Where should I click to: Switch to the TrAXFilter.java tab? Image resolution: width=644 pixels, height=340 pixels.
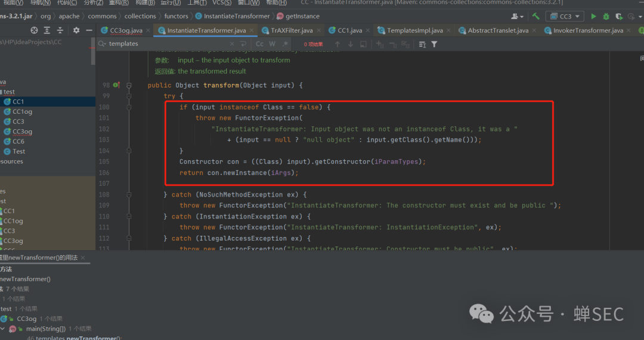click(x=291, y=30)
